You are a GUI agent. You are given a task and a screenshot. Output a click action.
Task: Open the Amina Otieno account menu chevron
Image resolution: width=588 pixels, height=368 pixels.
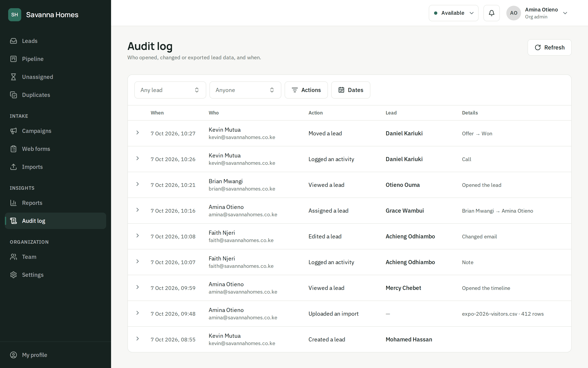565,13
